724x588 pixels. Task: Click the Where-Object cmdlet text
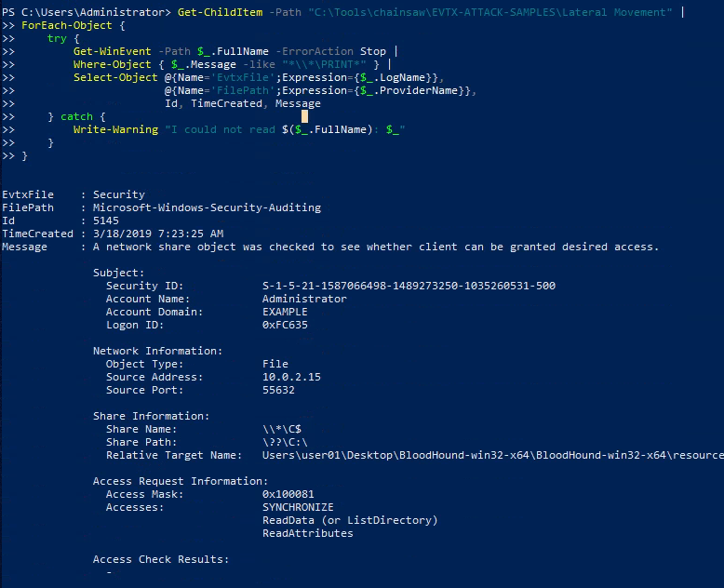point(113,64)
